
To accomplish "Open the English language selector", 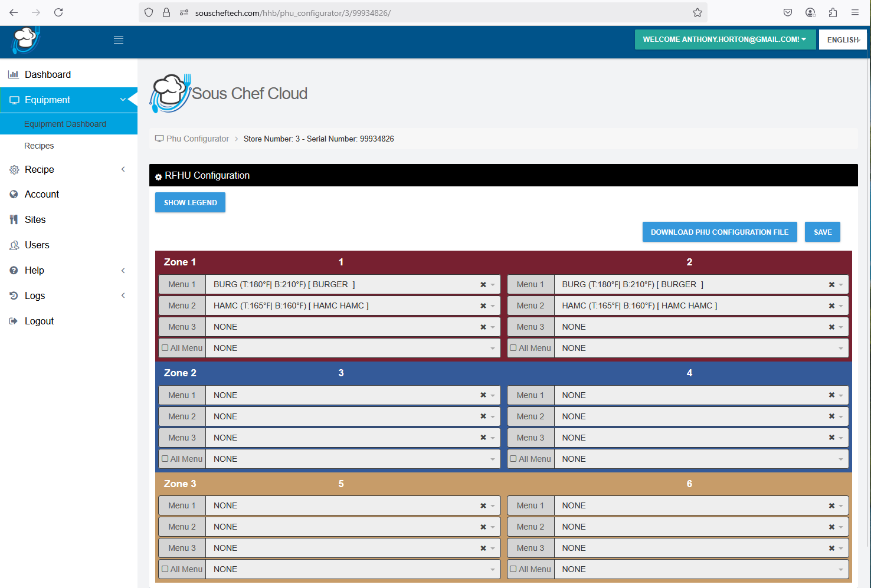I will [843, 40].
